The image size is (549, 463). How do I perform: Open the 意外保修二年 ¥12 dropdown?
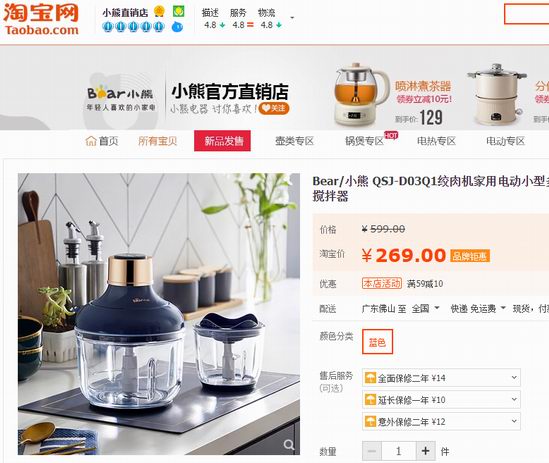click(x=441, y=421)
